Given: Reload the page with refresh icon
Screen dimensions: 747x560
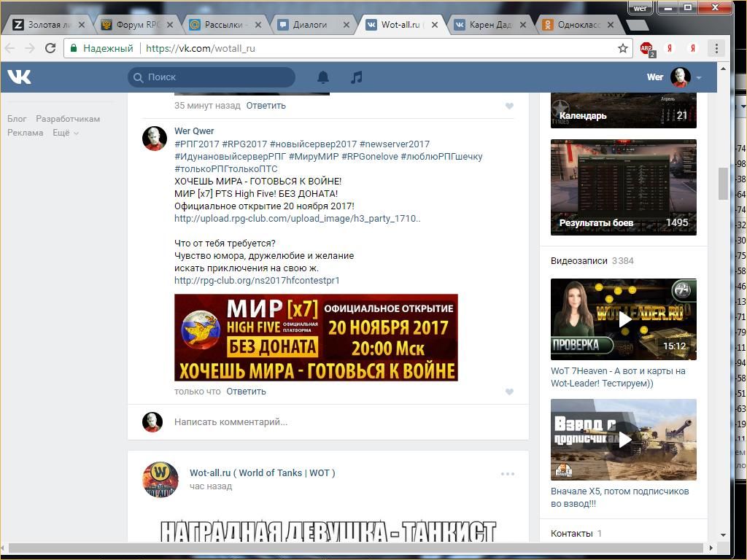Looking at the screenshot, I should tap(50, 48).
